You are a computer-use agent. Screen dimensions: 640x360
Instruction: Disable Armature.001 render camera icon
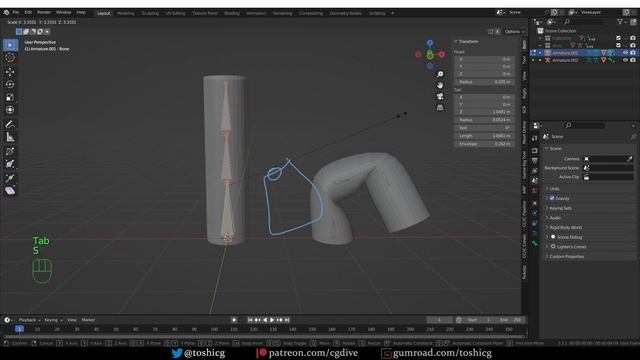tap(633, 53)
